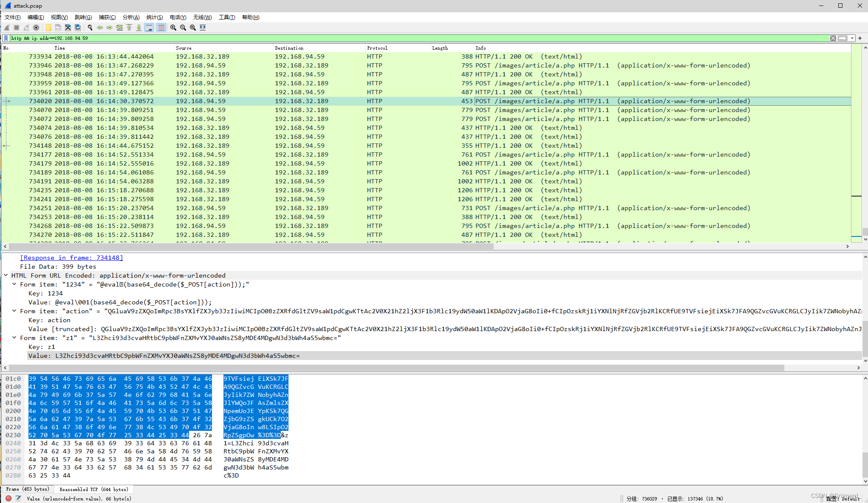Select packet 734268 row
Viewport: 868px width, 503px height.
(427, 226)
